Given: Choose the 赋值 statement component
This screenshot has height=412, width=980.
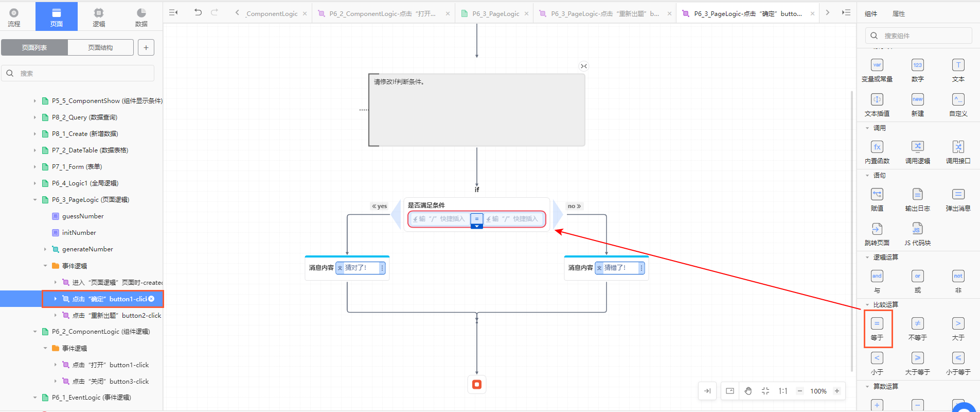Looking at the screenshot, I should tap(877, 200).
